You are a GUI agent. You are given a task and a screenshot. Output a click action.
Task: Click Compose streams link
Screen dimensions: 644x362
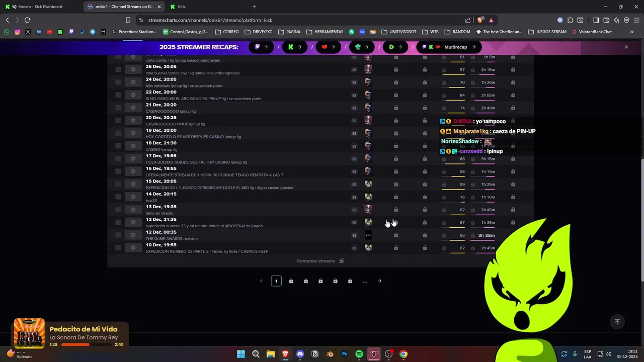click(x=320, y=261)
